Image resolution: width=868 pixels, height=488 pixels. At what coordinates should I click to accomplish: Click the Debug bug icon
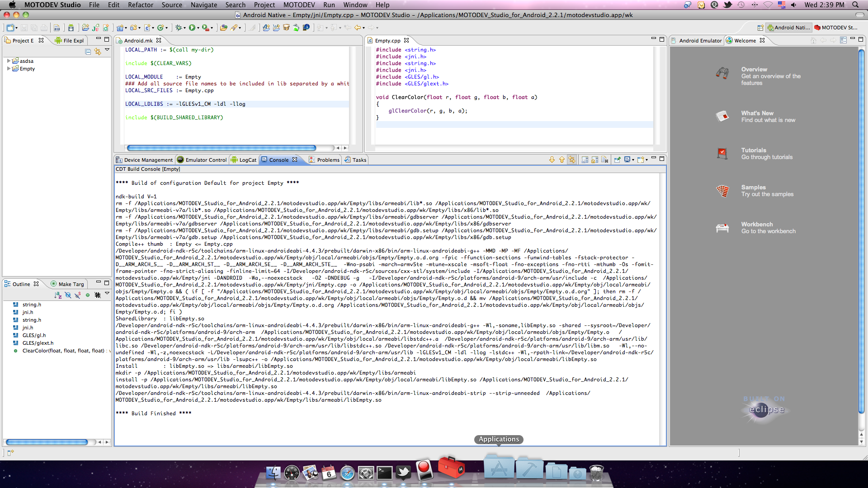click(179, 28)
